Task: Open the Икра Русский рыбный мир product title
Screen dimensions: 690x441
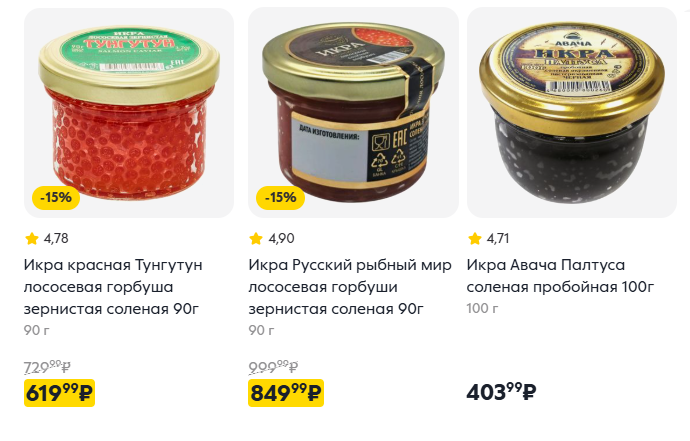Action: click(350, 287)
